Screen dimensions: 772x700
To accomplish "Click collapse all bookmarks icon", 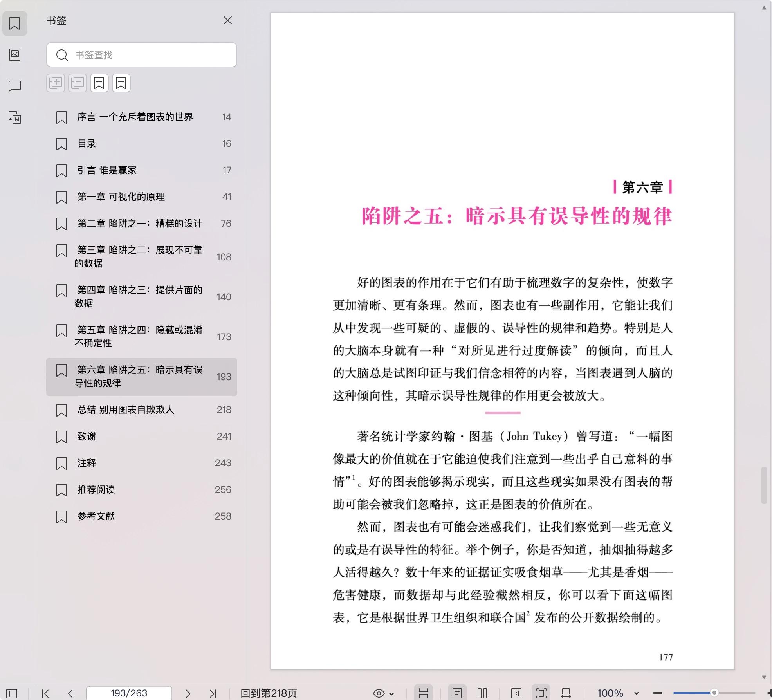I will (x=78, y=83).
